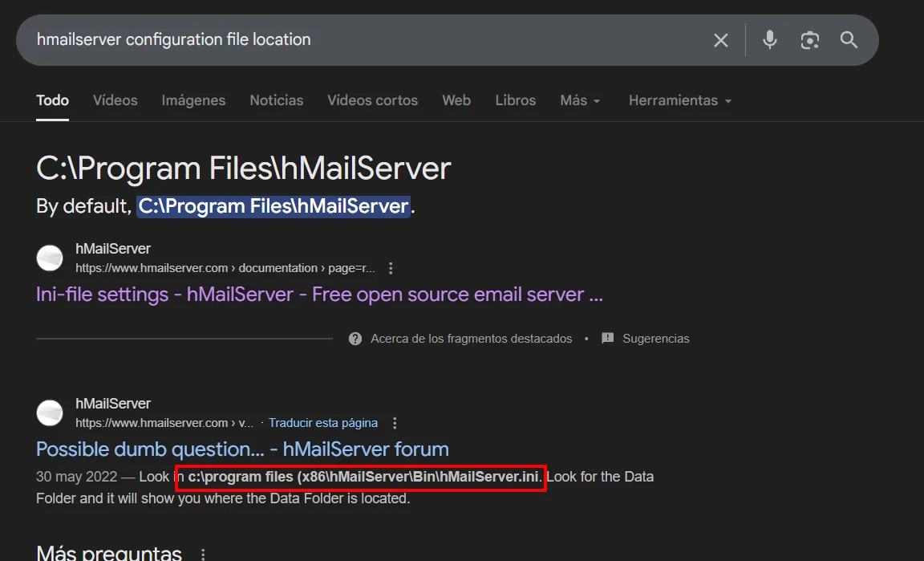Expand the Más dropdown
924x561 pixels.
coord(581,100)
